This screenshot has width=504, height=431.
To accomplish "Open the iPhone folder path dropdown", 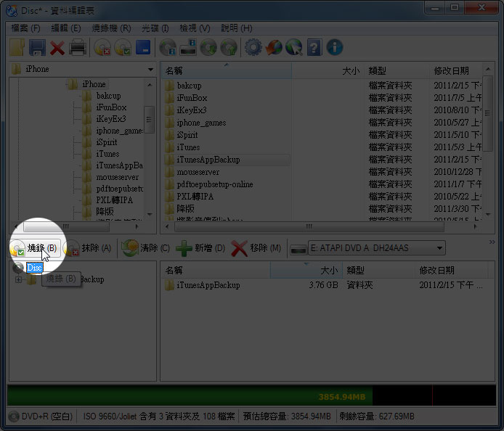I will (150, 70).
